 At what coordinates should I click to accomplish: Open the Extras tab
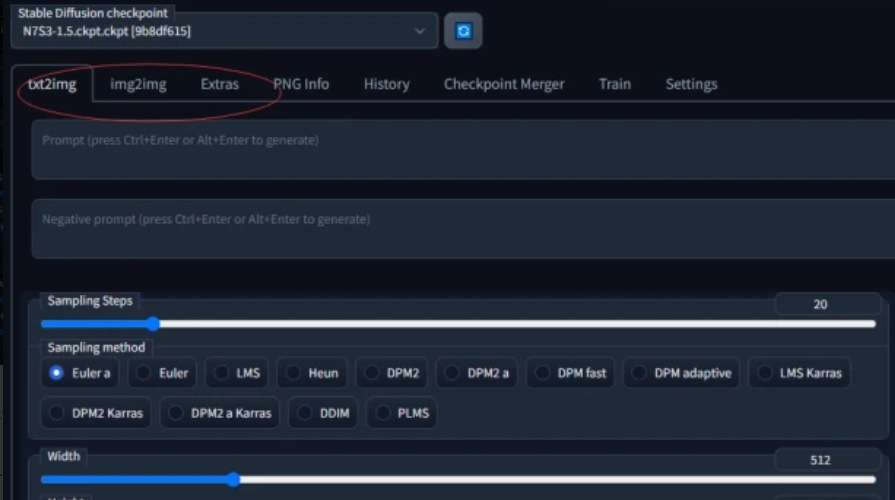click(220, 84)
